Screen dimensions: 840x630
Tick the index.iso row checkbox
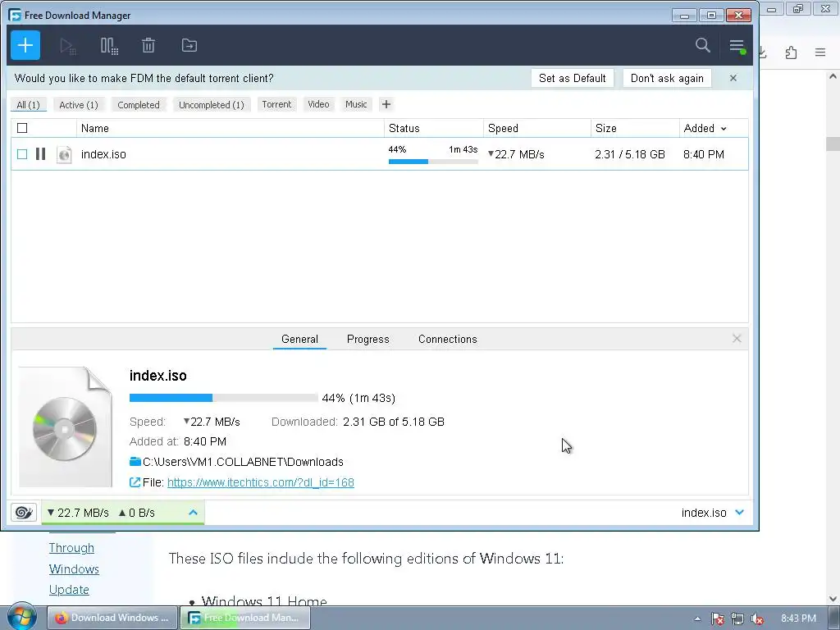pyautogui.click(x=22, y=154)
